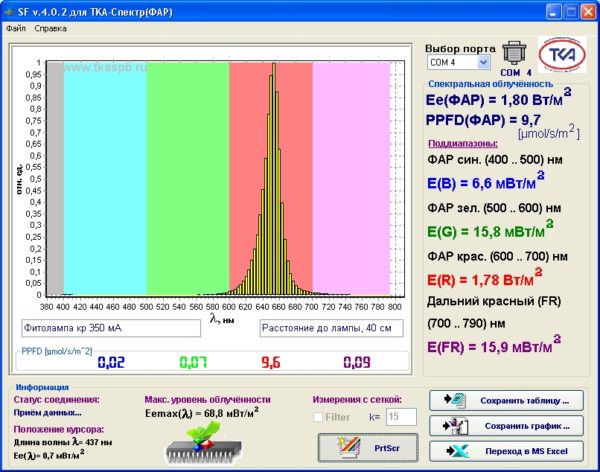Click the Длина волны λ= 437 нм text
The image size is (600, 472).
coord(63,442)
